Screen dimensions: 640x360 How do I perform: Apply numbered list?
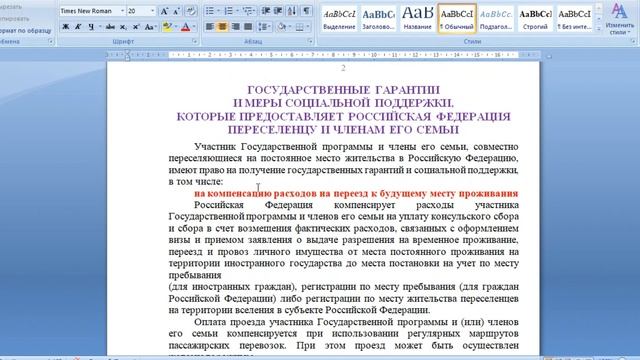pyautogui.click(x=229, y=11)
